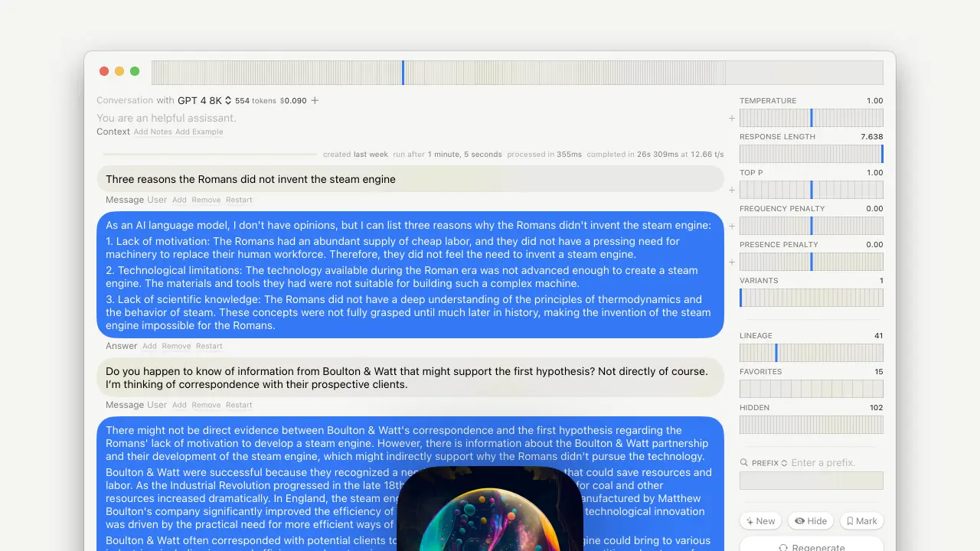The width and height of the screenshot is (980, 551).
Task: Click the Temperature slider
Action: 812,118
